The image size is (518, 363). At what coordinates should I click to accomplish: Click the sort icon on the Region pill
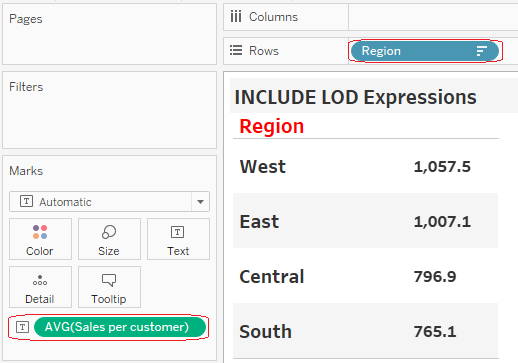pos(481,51)
